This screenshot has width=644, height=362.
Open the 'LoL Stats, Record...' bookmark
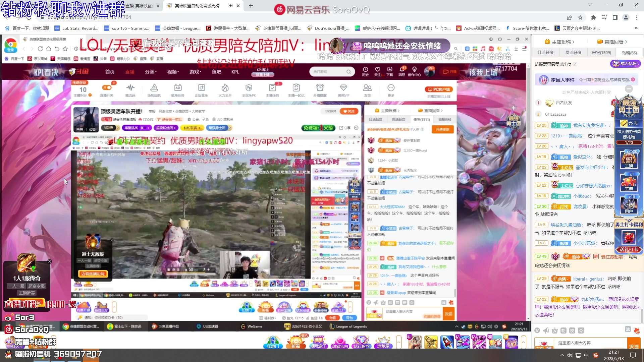tap(77, 28)
